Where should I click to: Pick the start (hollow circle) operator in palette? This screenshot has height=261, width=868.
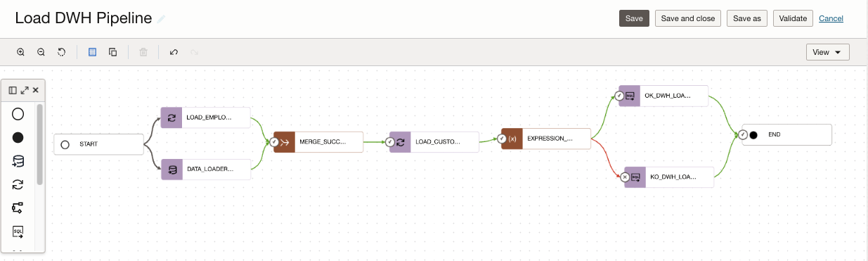coord(18,114)
